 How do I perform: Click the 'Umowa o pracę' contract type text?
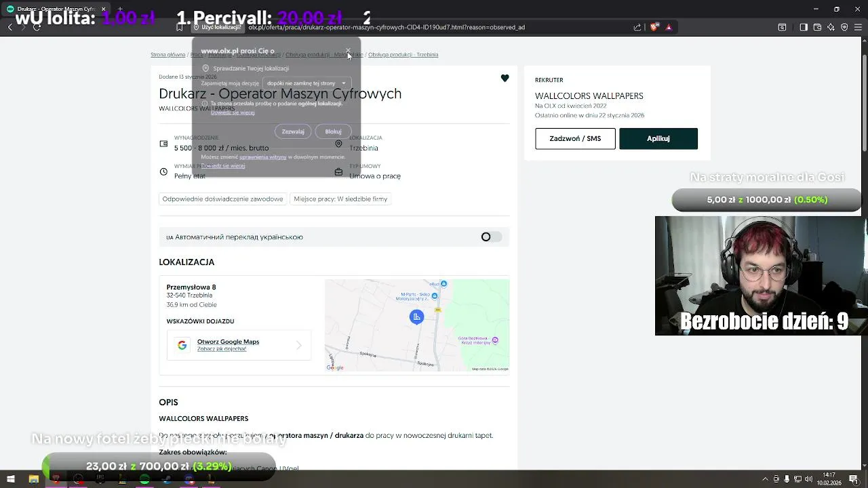point(375,176)
